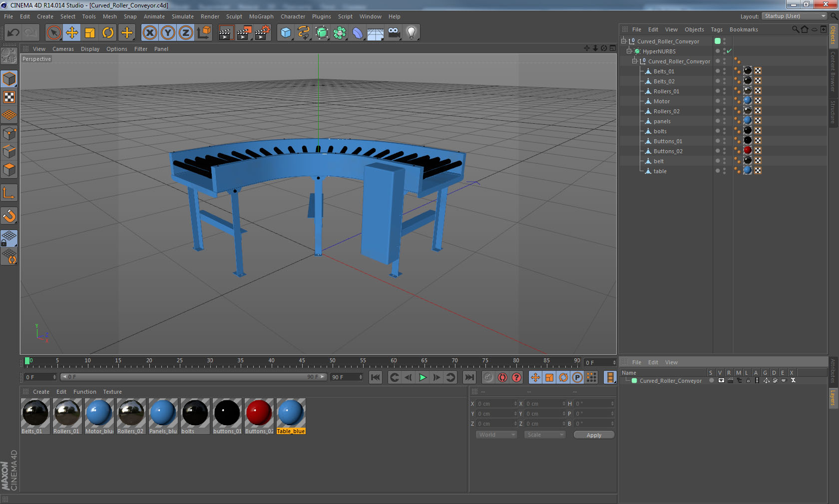Toggle X axis lock
Screen dimensions: 839x504
click(150, 33)
